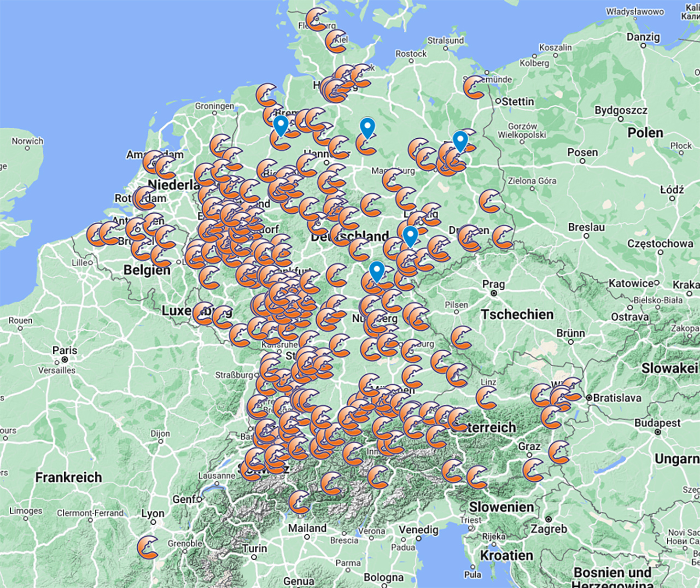This screenshot has width=700, height=588.
Task: Click the orange marker over Luxembourg
Action: (x=203, y=314)
